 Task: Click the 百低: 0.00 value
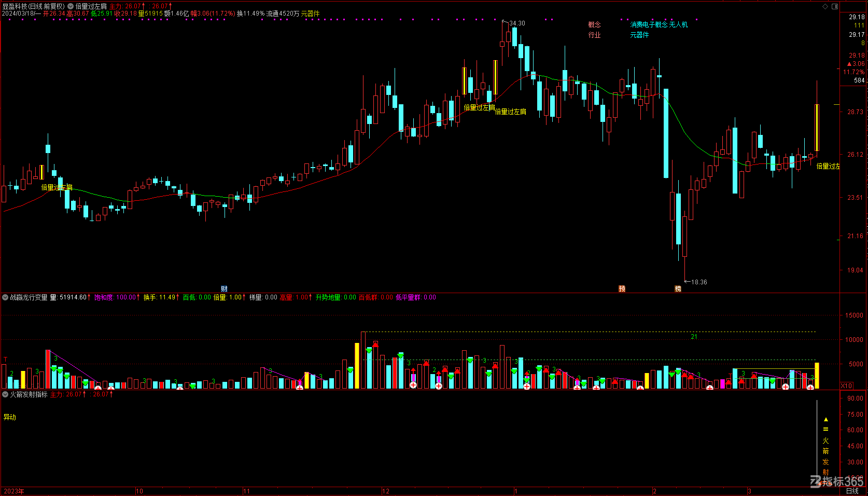point(197,297)
